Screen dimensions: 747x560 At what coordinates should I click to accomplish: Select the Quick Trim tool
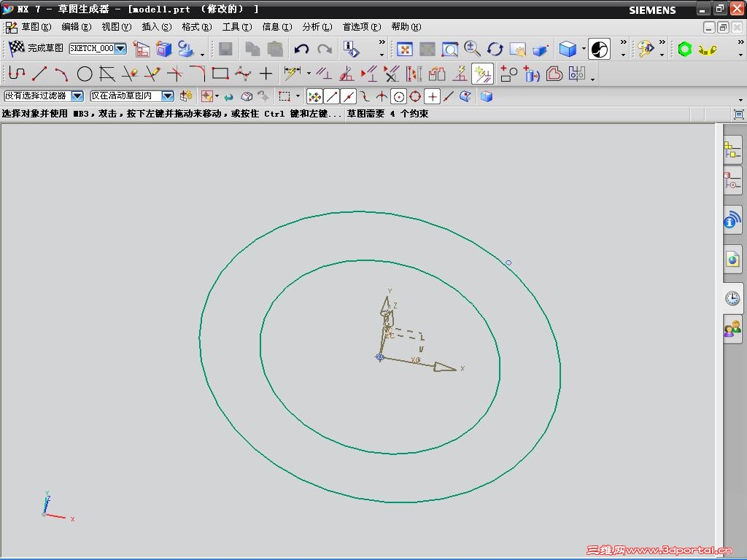[x=130, y=74]
